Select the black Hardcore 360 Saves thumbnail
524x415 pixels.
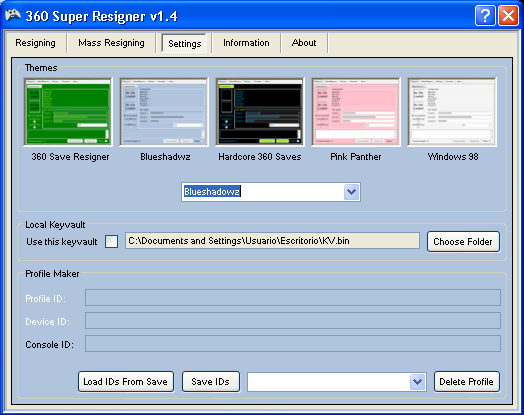(260, 112)
